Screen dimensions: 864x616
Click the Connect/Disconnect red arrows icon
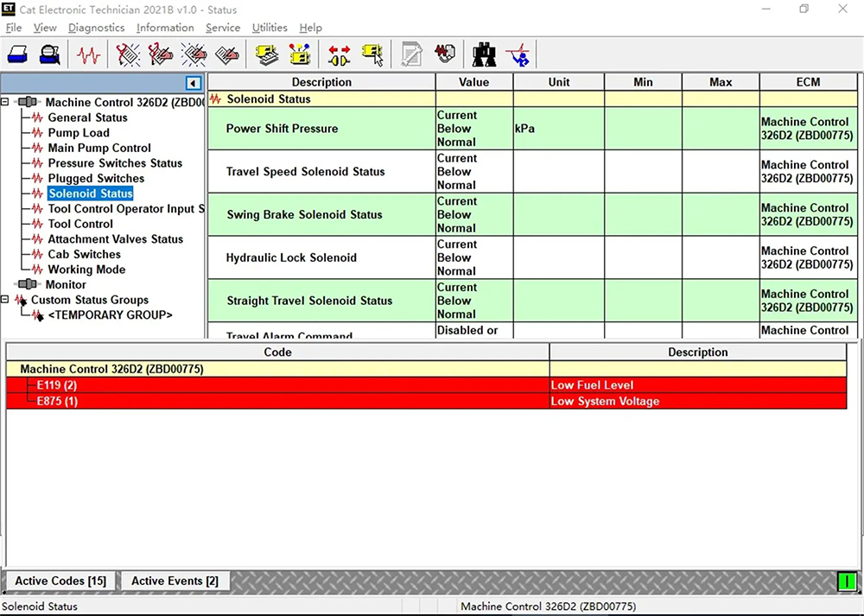coord(339,55)
